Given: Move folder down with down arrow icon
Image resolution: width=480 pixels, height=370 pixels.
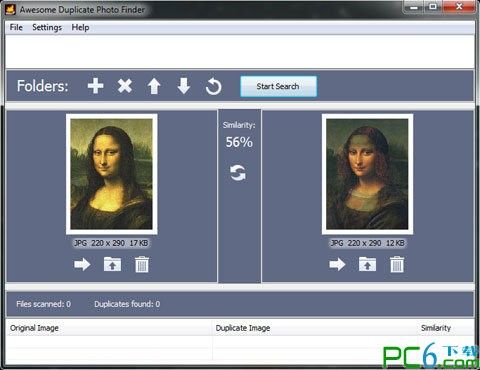Looking at the screenshot, I should click(184, 86).
